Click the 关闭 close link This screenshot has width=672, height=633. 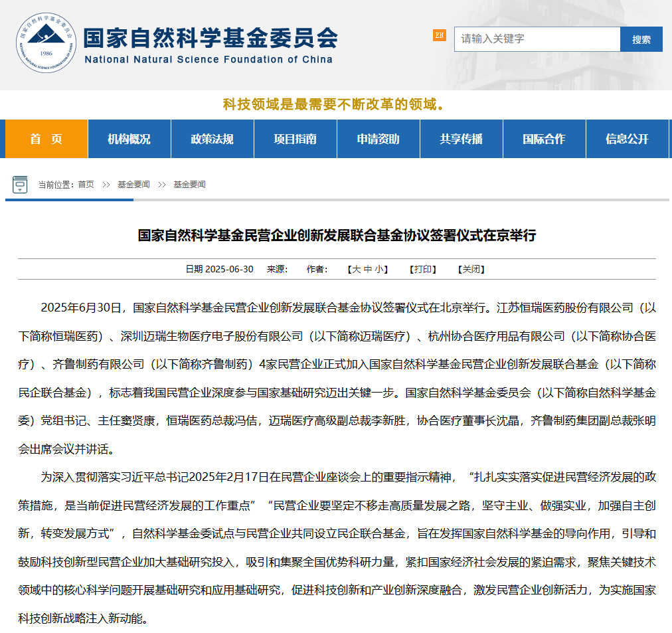[471, 269]
